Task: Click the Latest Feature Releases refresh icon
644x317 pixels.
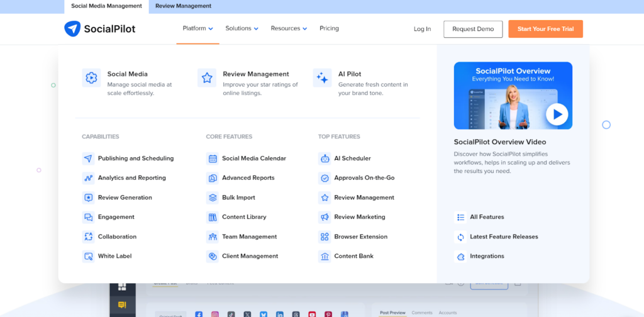Action: 460,236
